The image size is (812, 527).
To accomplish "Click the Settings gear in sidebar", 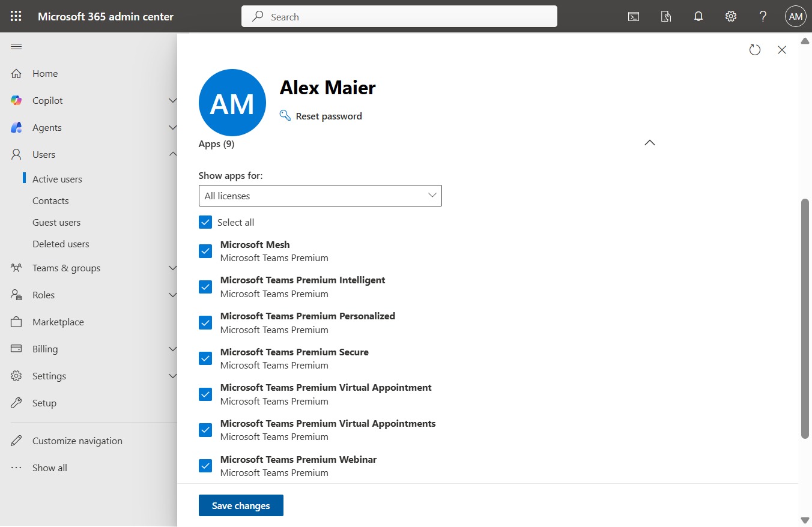I will coord(16,376).
